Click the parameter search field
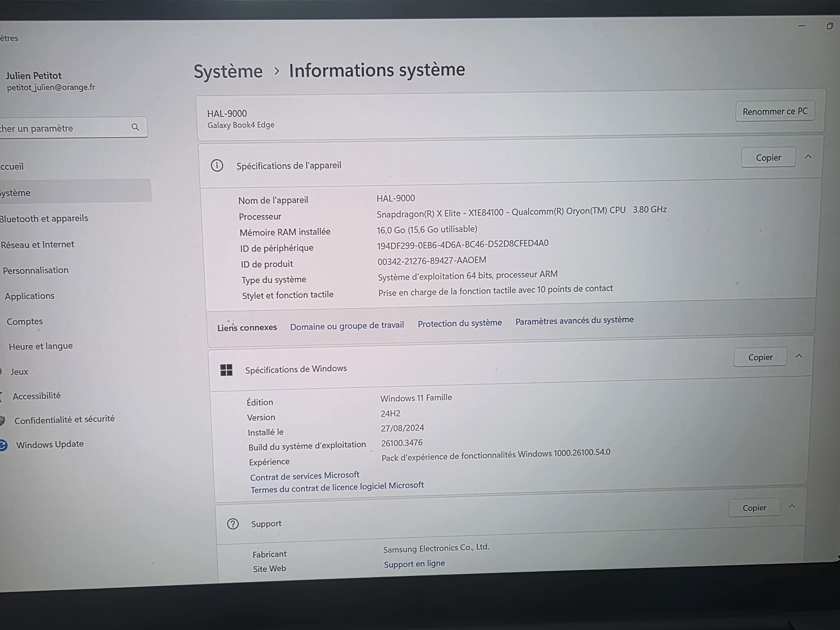This screenshot has width=840, height=630. click(x=73, y=127)
